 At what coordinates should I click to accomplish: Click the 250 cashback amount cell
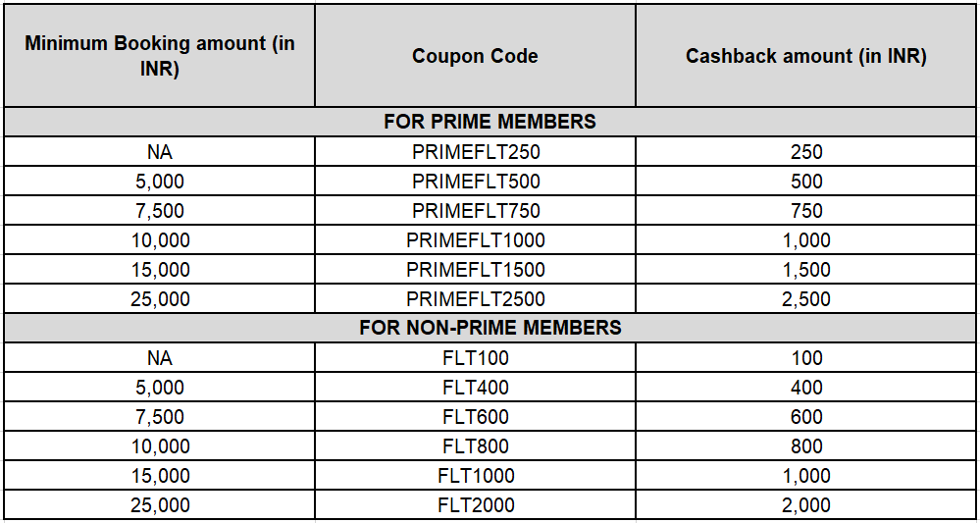[805, 152]
